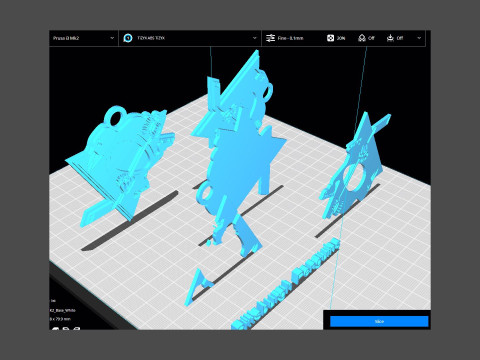The width and height of the screenshot is (480, 360).
Task: Select the 3D text model on plate
Action: (286, 284)
